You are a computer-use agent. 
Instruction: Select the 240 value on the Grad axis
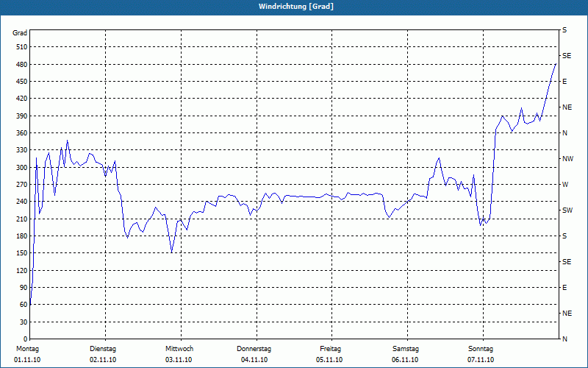pos(22,202)
